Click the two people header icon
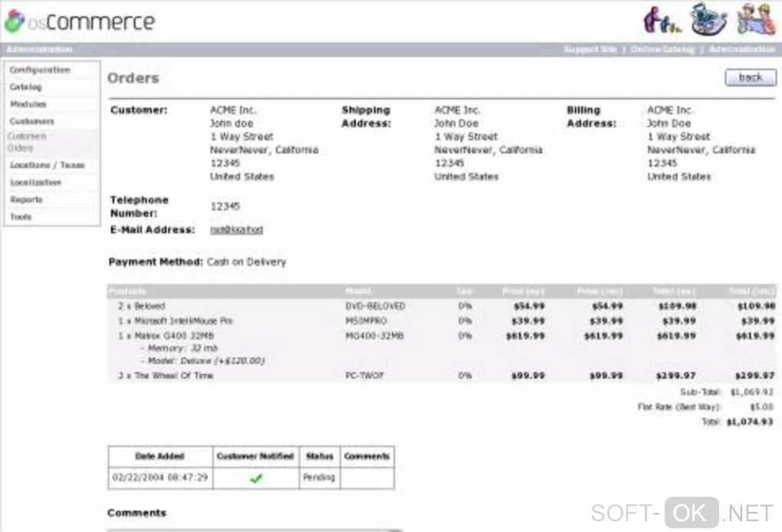Screen dimensions: 782x532 [x=757, y=19]
